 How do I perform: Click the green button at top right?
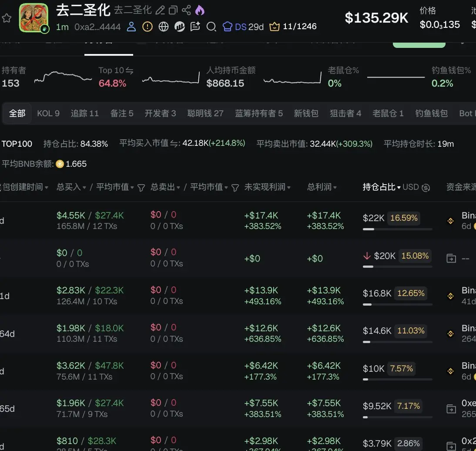[419, 45]
